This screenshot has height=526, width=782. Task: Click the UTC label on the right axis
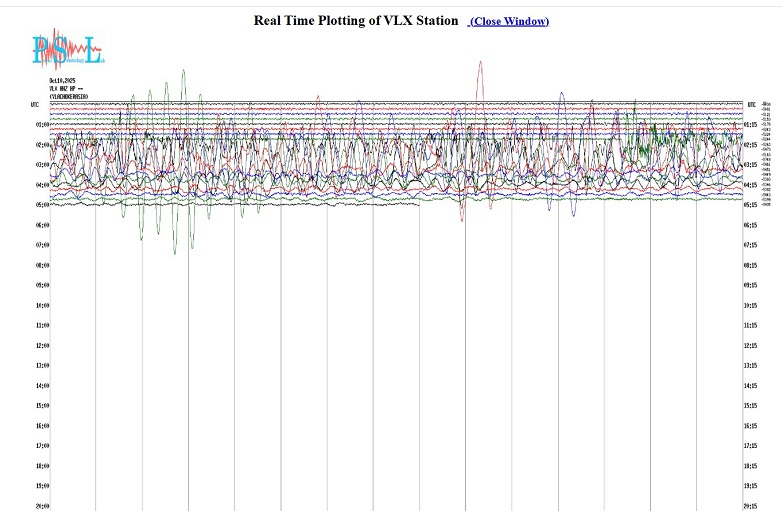click(750, 104)
